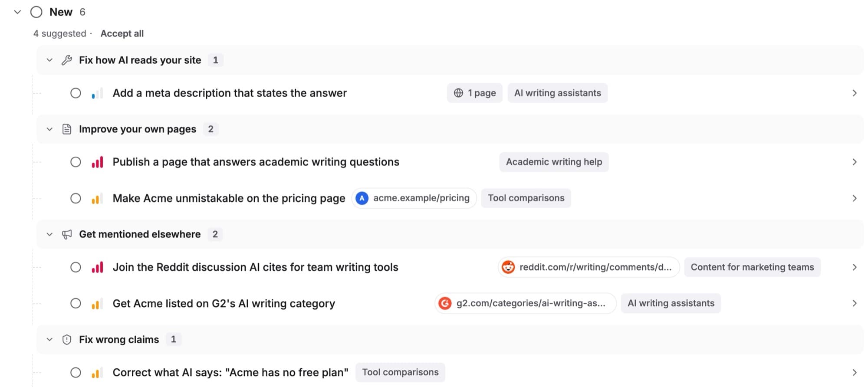Screen dimensions: 868x387
Task: Check off Make Acme unmistakable task circle
Action: tap(76, 199)
